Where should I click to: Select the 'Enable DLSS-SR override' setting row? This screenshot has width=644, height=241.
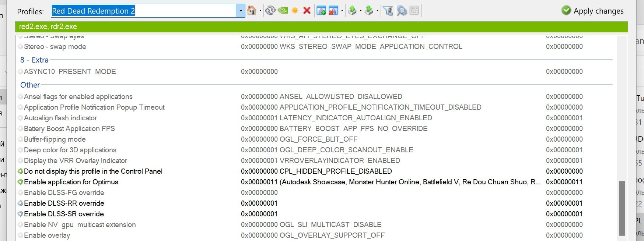tap(316, 214)
